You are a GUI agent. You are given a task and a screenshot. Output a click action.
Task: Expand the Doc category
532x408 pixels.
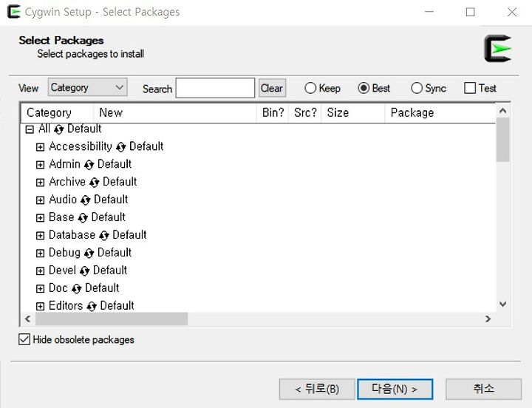(40, 288)
